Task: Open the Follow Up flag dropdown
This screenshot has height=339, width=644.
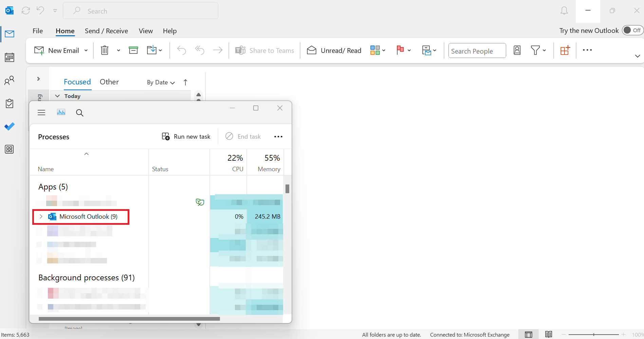Action: (x=403, y=50)
